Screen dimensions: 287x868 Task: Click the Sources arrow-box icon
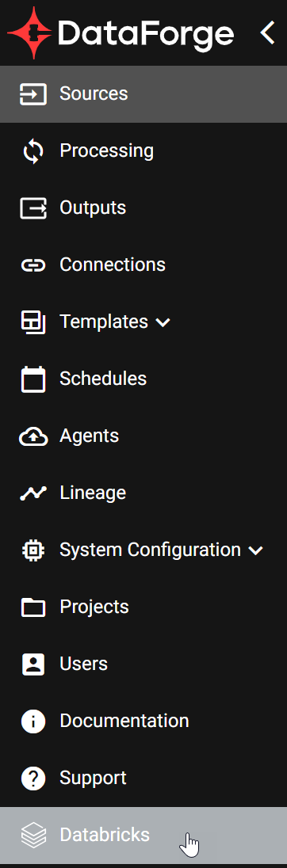33,94
